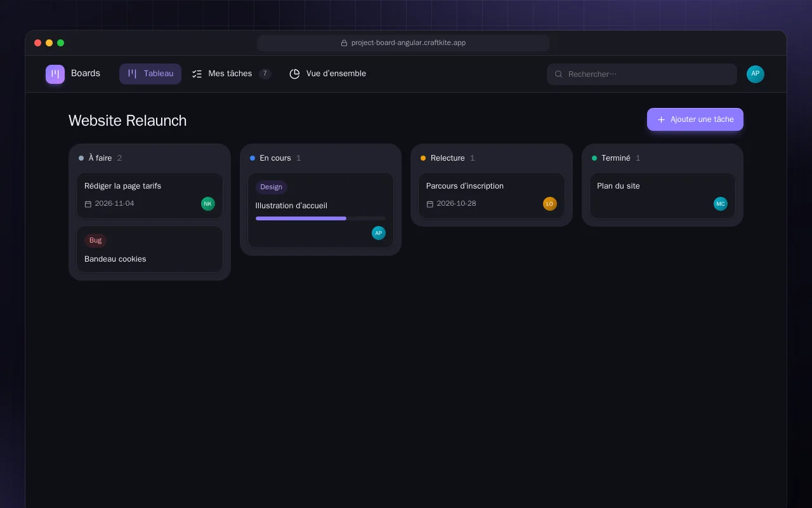Click the À faire column header

pyautogui.click(x=150, y=158)
